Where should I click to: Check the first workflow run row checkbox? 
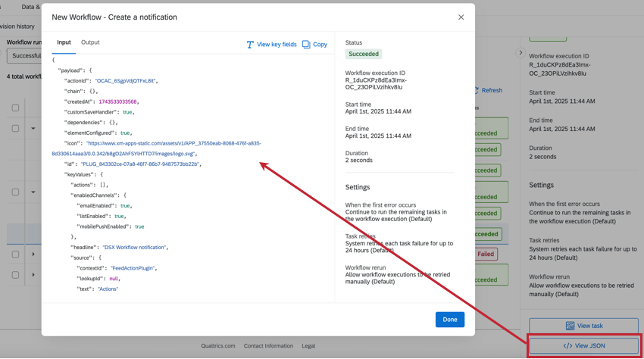pyautogui.click(x=15, y=128)
